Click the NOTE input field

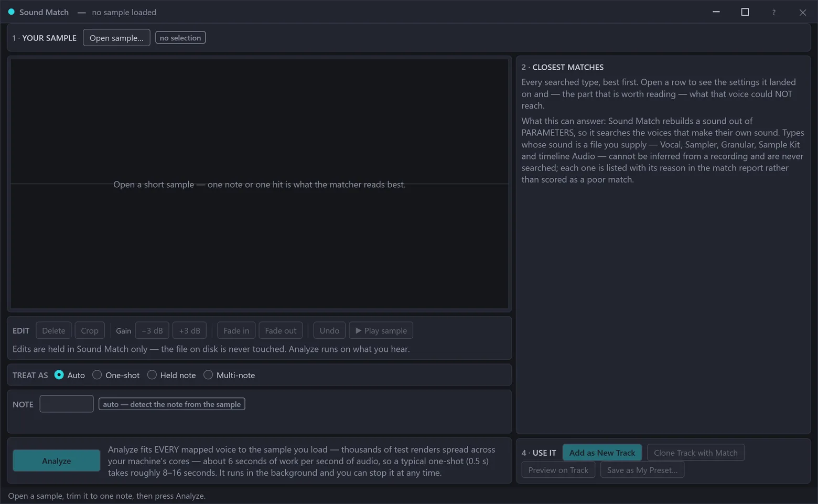pos(67,404)
